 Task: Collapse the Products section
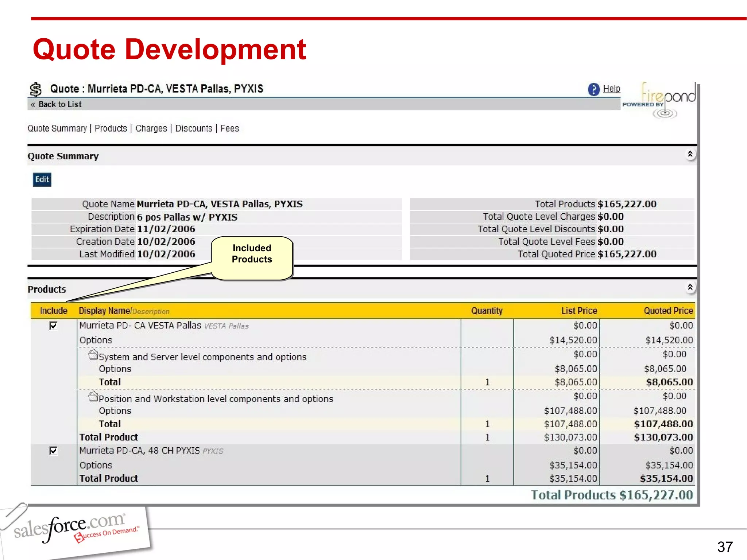tap(690, 288)
